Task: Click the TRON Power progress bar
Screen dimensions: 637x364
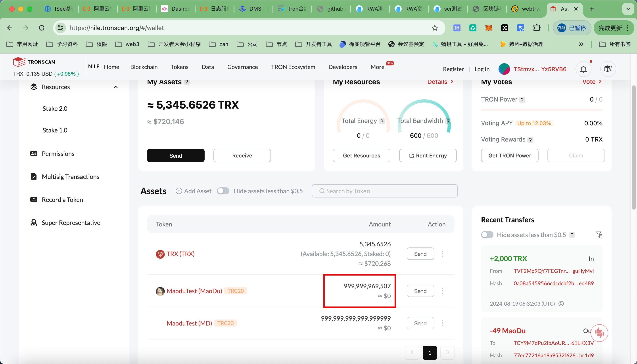Action: tap(541, 109)
